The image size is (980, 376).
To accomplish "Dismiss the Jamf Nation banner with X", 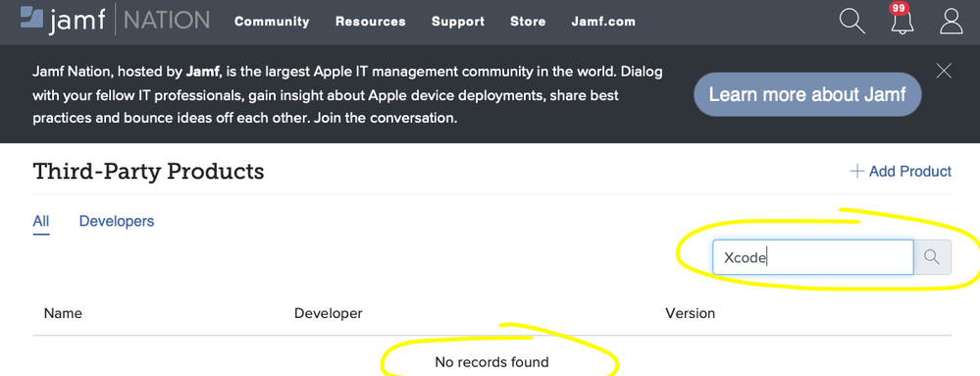I will coord(944,71).
